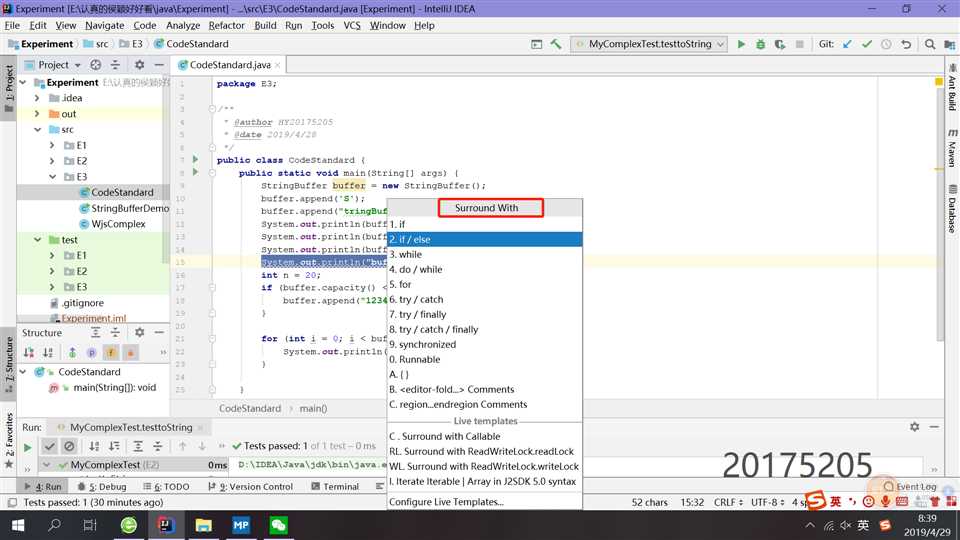This screenshot has height=540, width=960.
Task: Click sort alphabetically icon in Structure
Action: 48,353
